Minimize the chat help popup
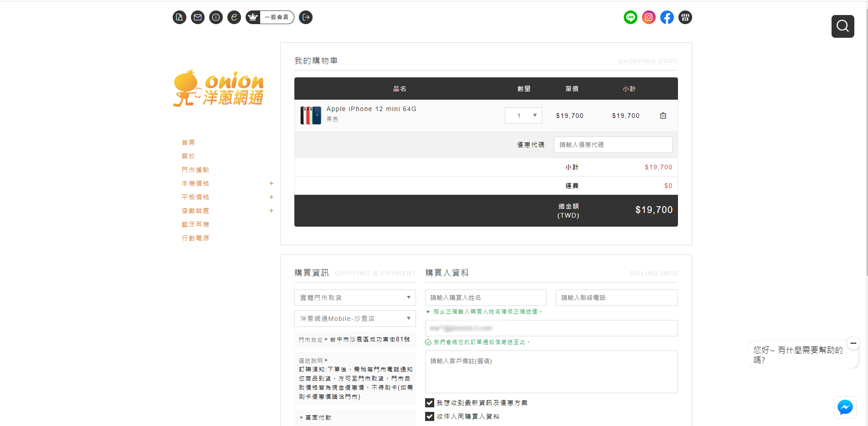 [x=853, y=343]
